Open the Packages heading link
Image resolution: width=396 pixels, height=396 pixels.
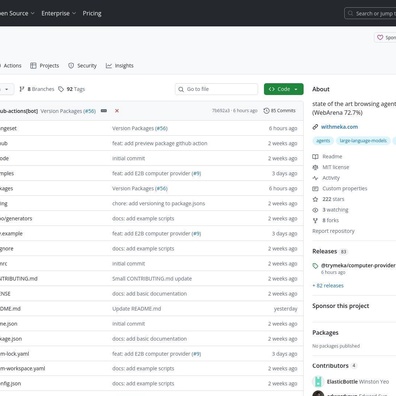pyautogui.click(x=325, y=332)
